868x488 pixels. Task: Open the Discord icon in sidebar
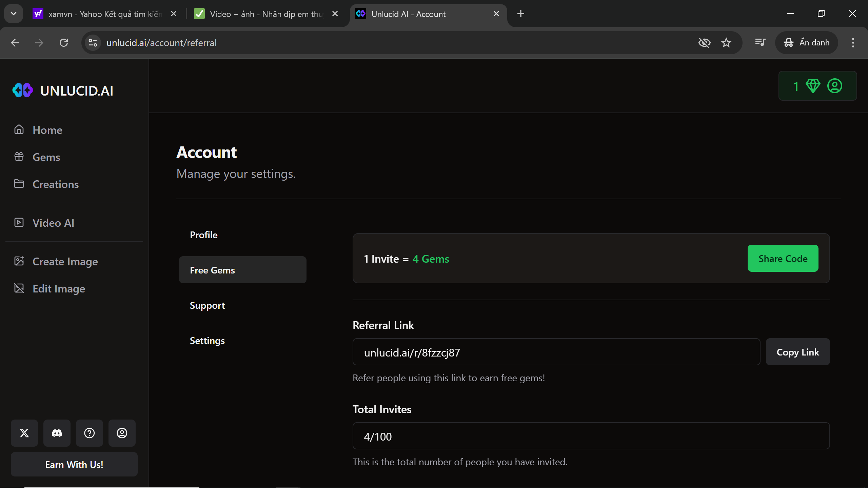point(57,433)
